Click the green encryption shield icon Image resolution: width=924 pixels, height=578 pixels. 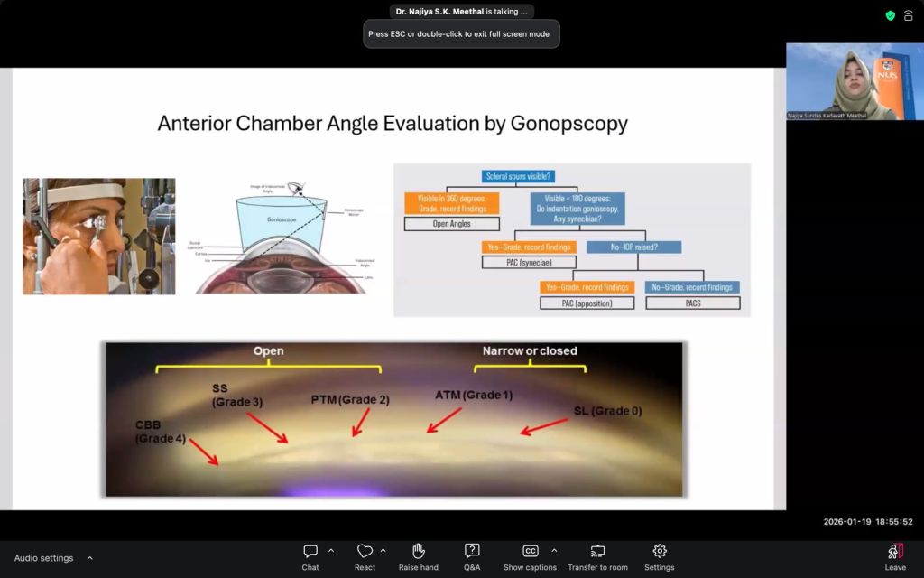tap(891, 15)
